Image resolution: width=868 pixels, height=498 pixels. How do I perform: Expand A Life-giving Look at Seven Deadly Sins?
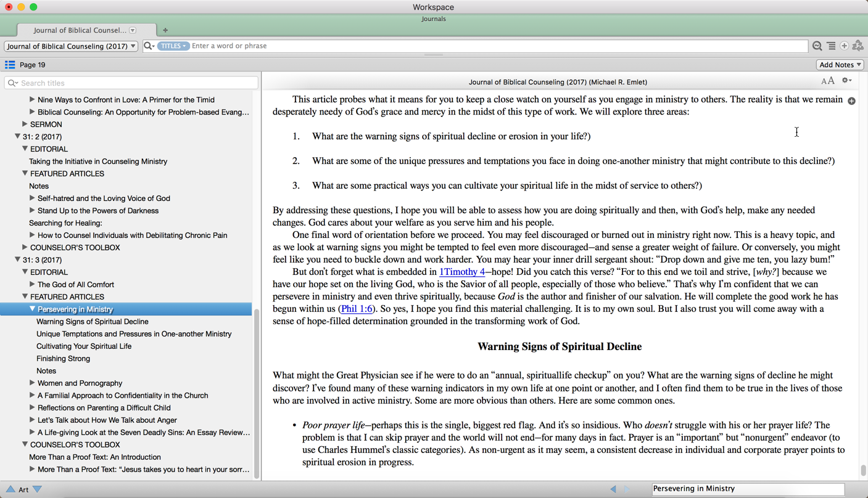[x=32, y=433]
